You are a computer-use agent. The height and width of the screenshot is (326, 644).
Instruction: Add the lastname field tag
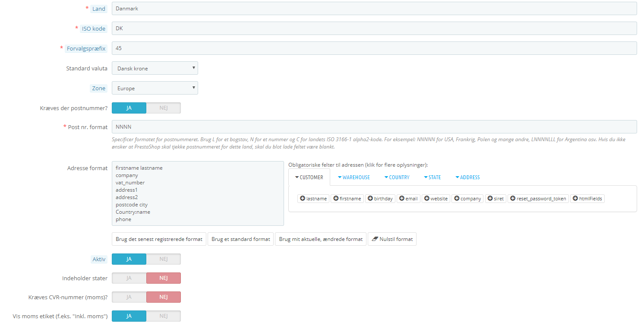coord(313,199)
